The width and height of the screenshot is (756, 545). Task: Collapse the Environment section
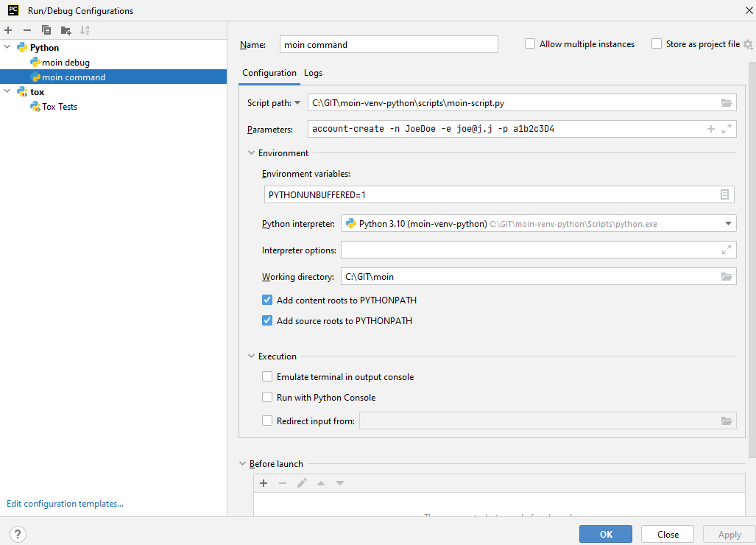click(253, 153)
